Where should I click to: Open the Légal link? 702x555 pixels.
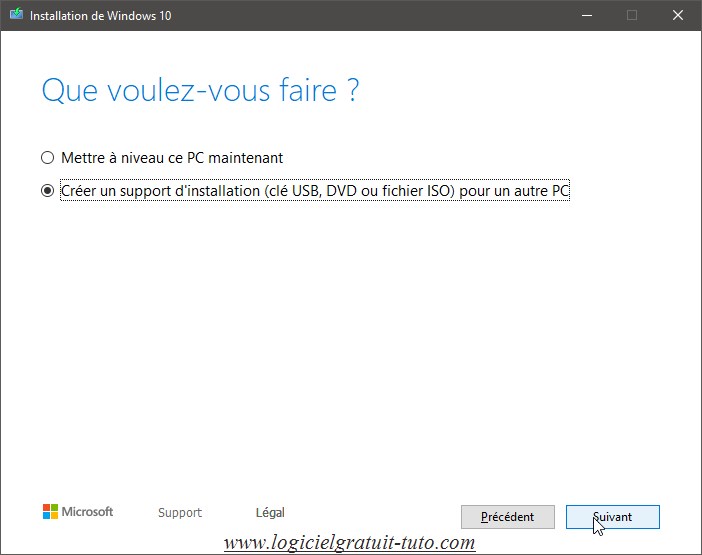270,512
